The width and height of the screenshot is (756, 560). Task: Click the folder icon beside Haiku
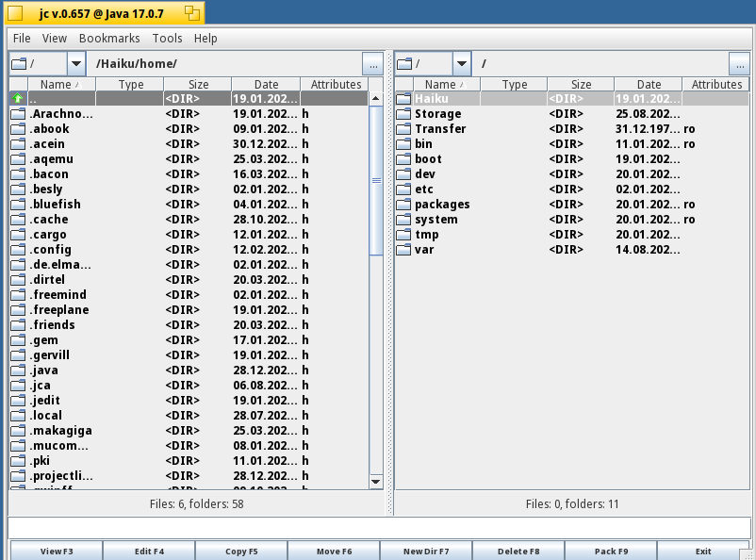403,99
